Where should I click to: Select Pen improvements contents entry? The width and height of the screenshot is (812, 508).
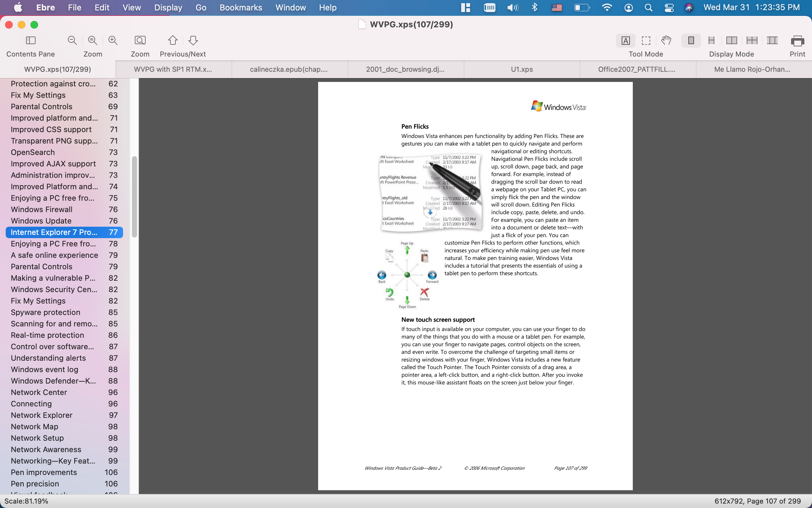[64, 472]
